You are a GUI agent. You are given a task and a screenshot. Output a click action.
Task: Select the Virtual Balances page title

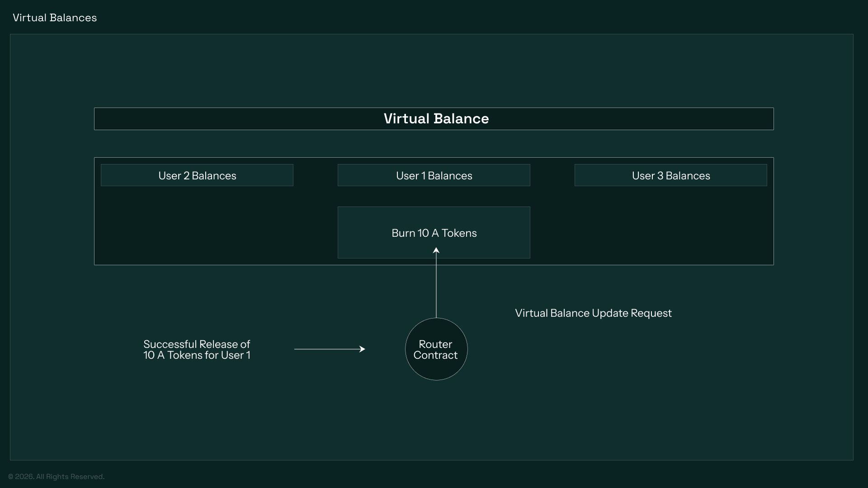54,18
